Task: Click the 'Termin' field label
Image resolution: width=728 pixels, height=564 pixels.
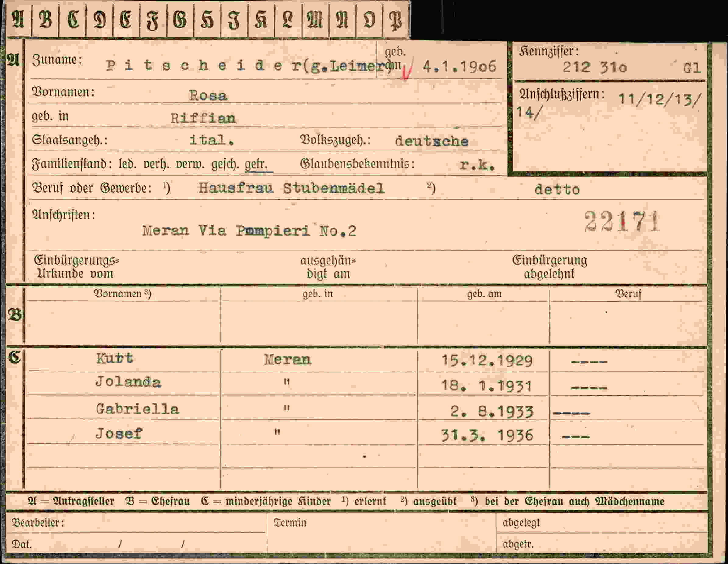Action: [290, 523]
